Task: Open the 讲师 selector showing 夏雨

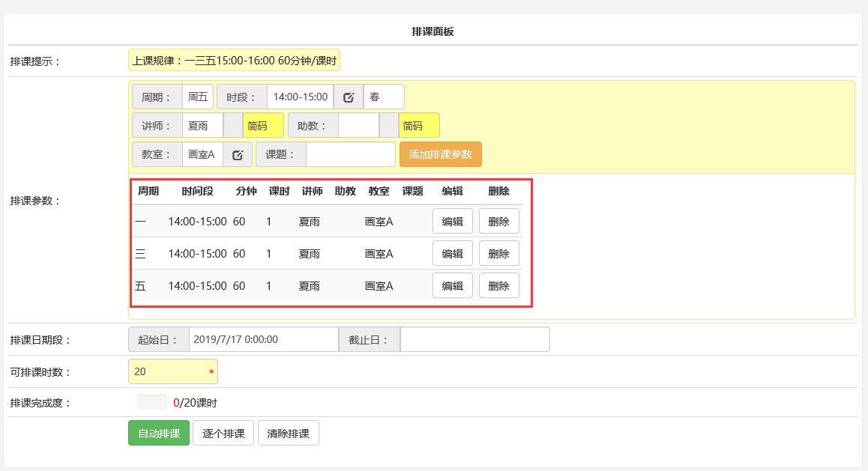Action: 202,125
